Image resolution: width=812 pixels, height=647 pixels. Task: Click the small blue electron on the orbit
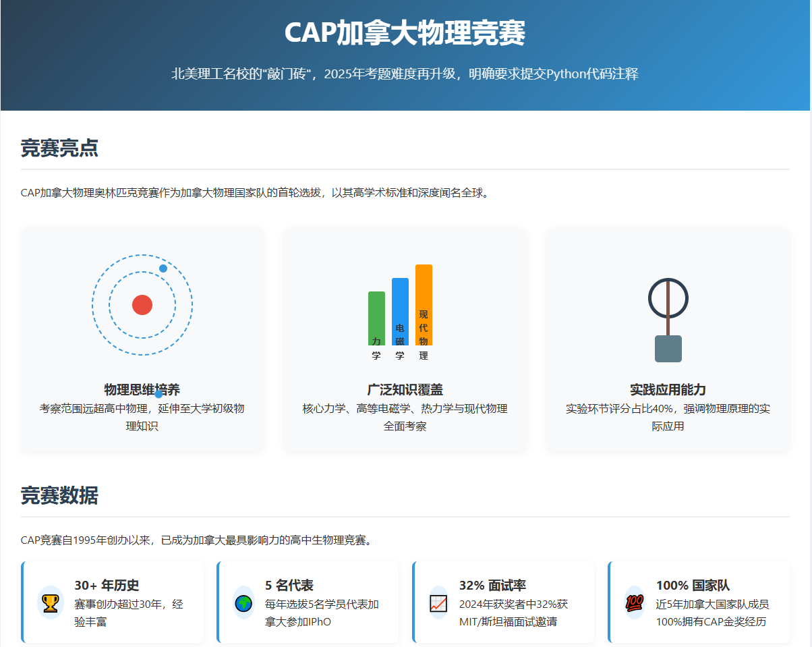163,269
